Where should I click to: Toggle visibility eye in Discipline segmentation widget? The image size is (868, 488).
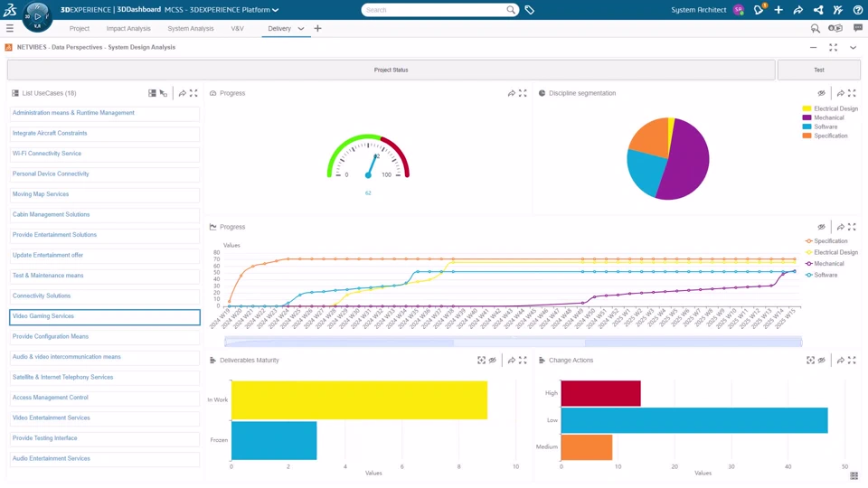822,93
